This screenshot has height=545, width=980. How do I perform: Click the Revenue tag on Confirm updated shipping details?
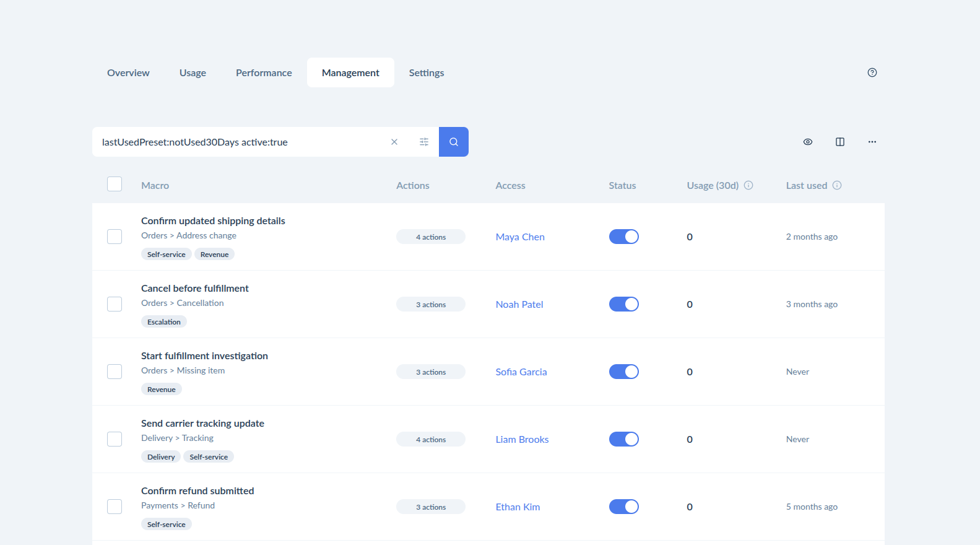click(x=214, y=254)
